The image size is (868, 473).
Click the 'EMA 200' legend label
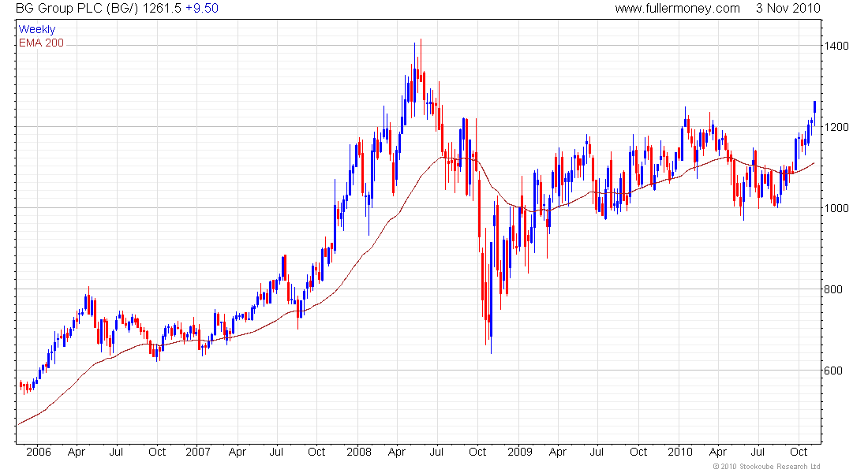pos(42,43)
